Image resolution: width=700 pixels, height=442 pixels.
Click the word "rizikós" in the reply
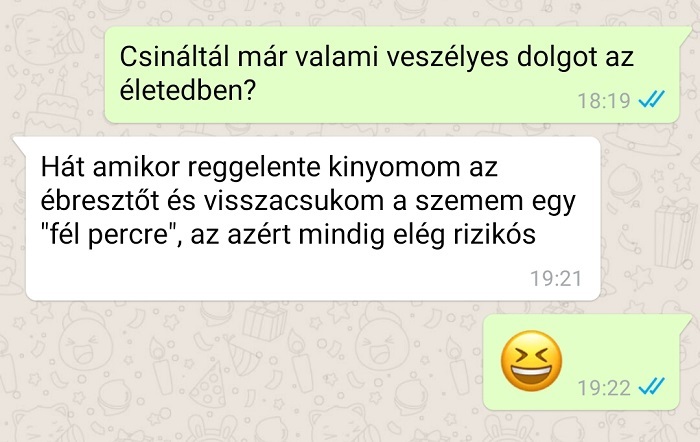coord(495,234)
